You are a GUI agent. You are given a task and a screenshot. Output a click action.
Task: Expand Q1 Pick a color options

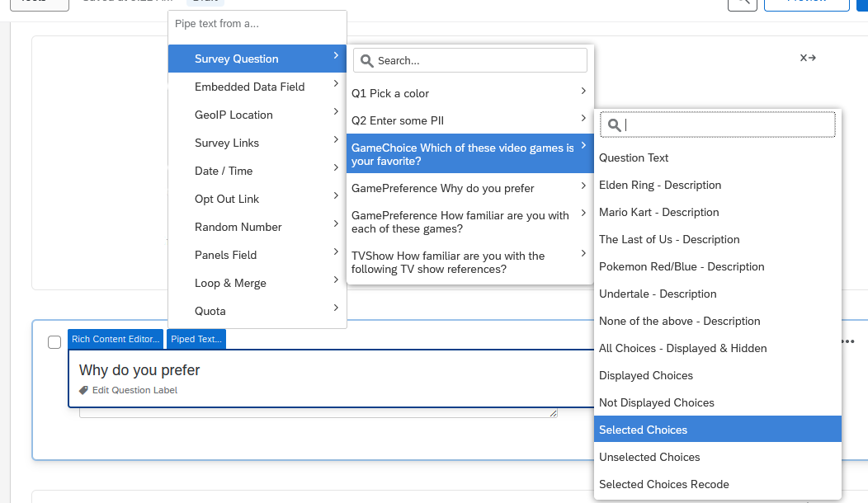pyautogui.click(x=583, y=92)
